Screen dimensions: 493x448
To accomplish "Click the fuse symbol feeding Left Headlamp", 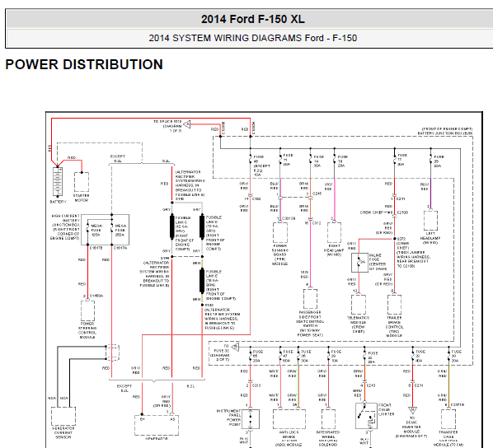I will 430,159.
